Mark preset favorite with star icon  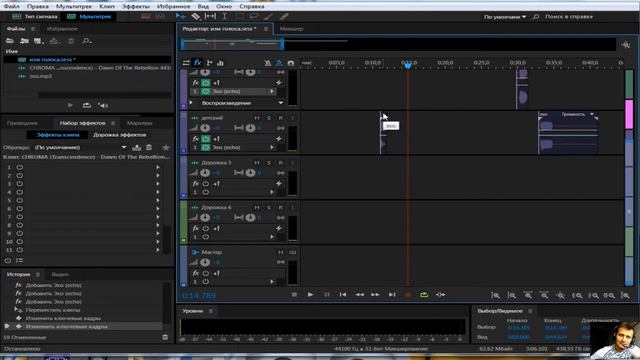166,147
